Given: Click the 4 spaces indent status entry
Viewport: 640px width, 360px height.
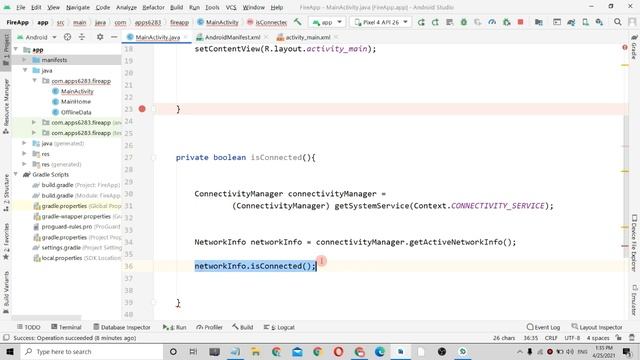Looking at the screenshot, I should click(598, 338).
